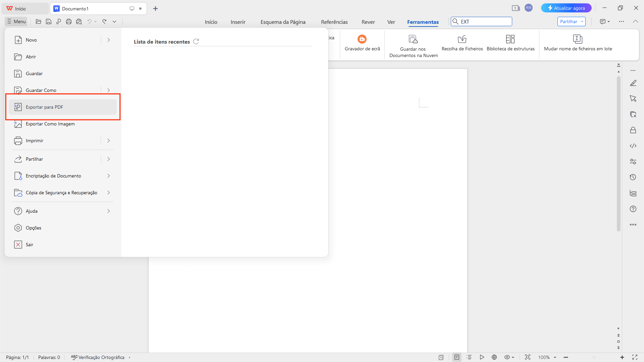Expand the Novo submenu arrow
Image resolution: width=644 pixels, height=362 pixels.
point(108,40)
